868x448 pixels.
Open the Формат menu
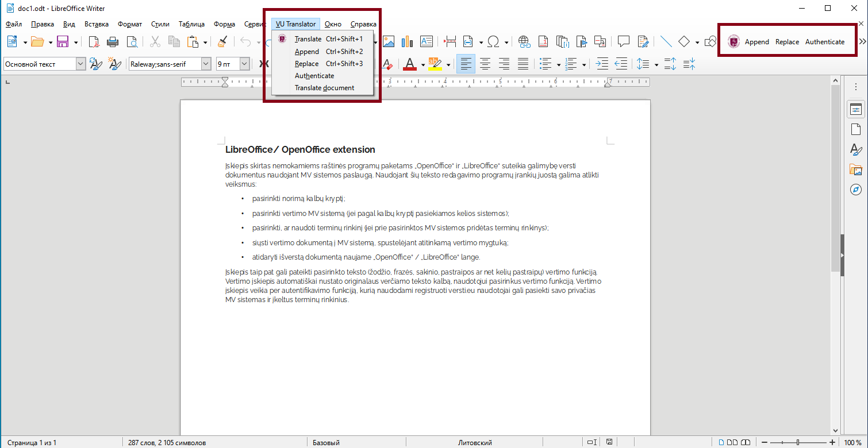(x=130, y=24)
